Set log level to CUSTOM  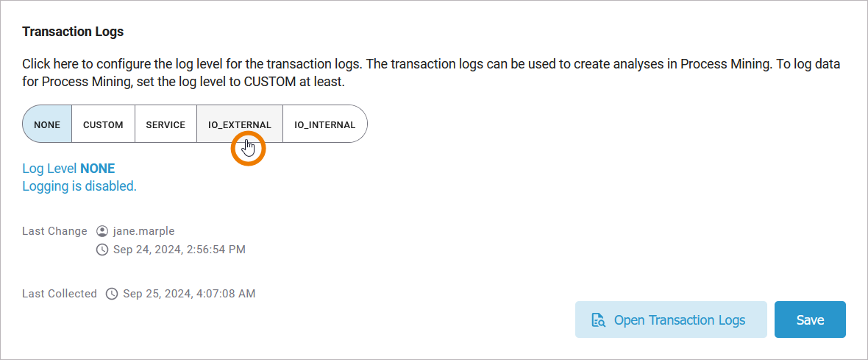(103, 124)
